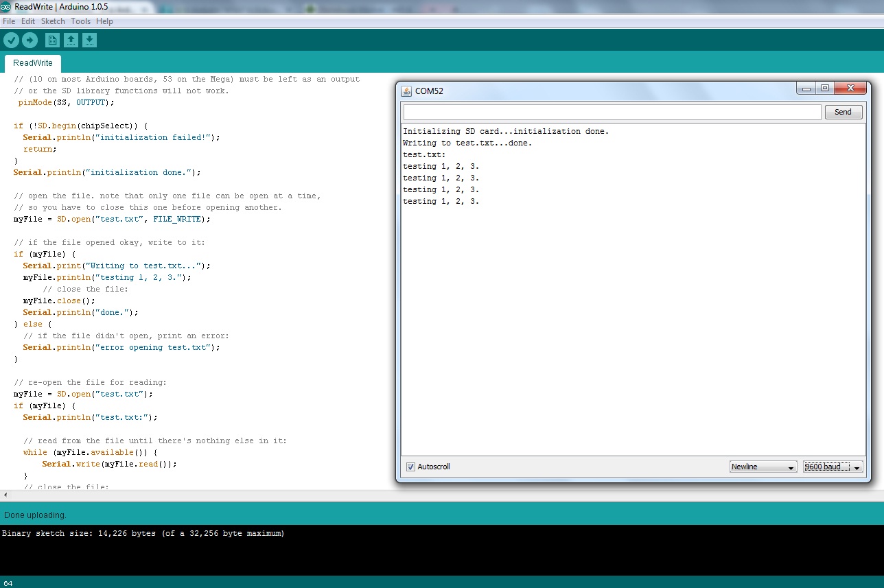Click the 'ReadWrite | Arduino 1.0.5' window title
The height and width of the screenshot is (588, 884).
(61, 7)
